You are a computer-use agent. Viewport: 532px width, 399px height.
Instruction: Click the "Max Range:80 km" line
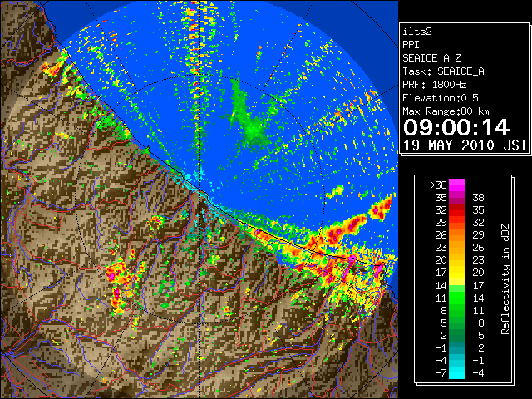tap(446, 111)
